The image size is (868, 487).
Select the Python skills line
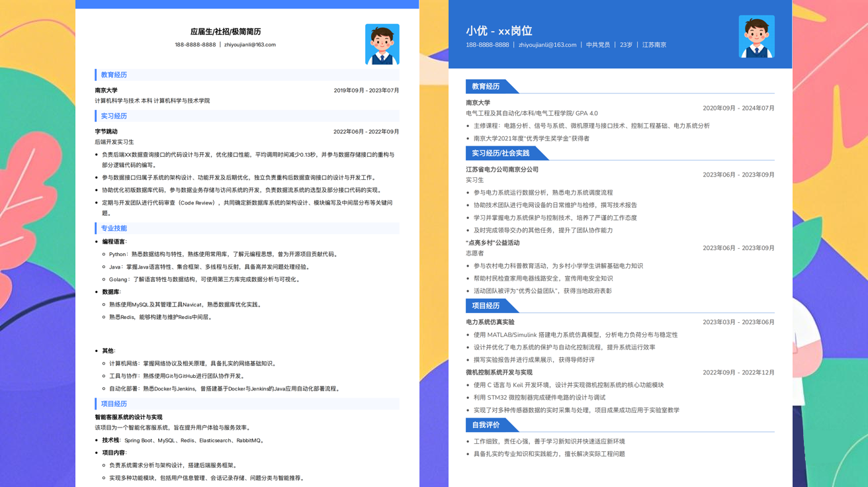click(224, 254)
